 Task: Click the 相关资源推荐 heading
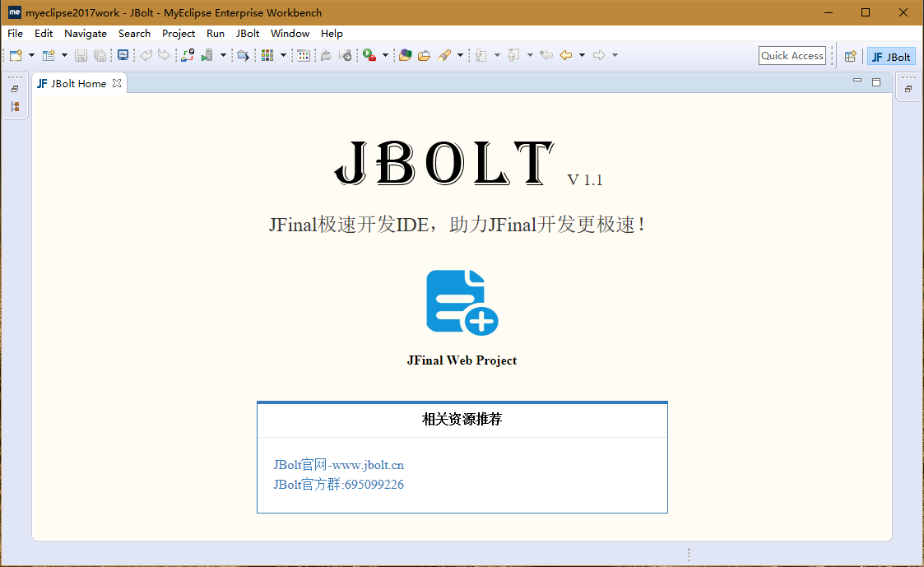462,419
